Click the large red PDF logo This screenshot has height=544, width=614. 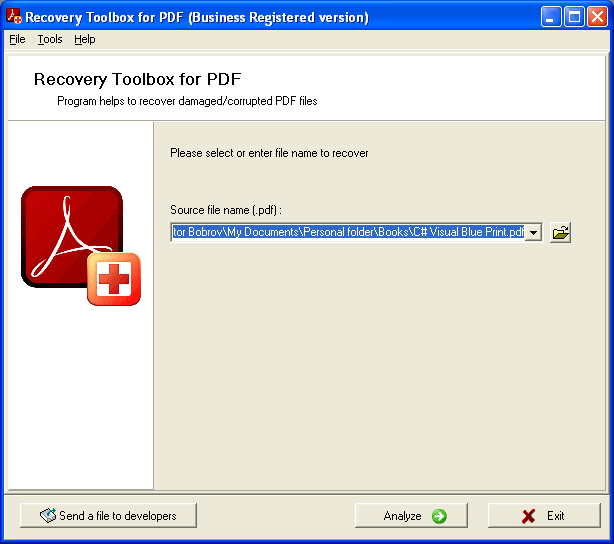click(x=68, y=233)
